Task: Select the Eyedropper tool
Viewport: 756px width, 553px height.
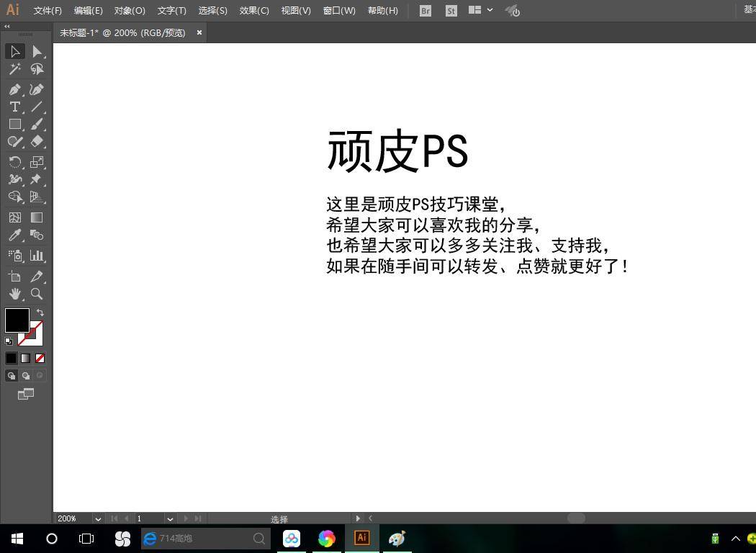Action: (15, 235)
